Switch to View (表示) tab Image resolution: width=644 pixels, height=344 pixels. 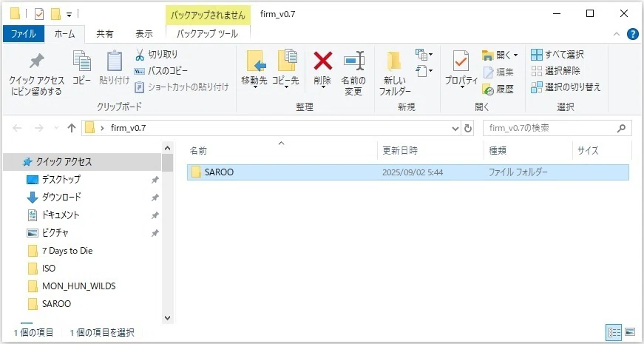(x=144, y=34)
